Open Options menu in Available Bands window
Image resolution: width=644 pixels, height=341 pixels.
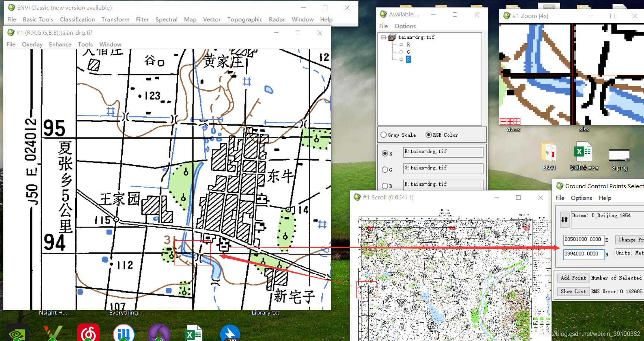point(405,26)
